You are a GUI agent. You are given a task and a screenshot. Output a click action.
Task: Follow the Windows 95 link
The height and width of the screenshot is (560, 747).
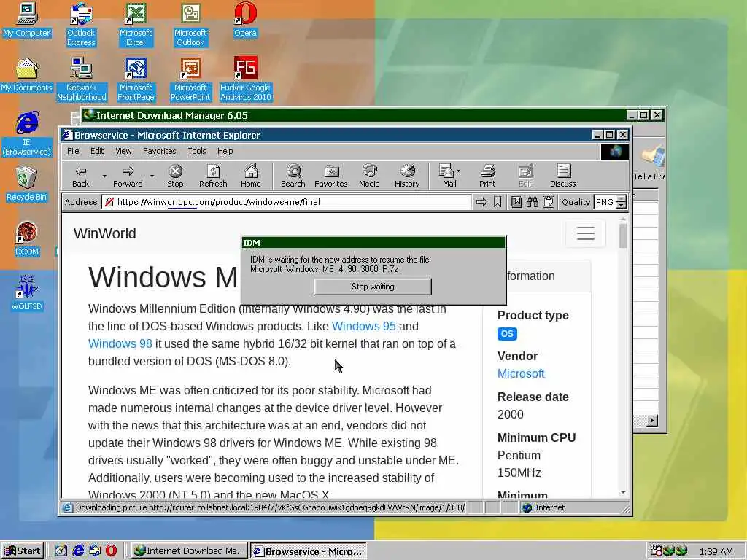(363, 326)
